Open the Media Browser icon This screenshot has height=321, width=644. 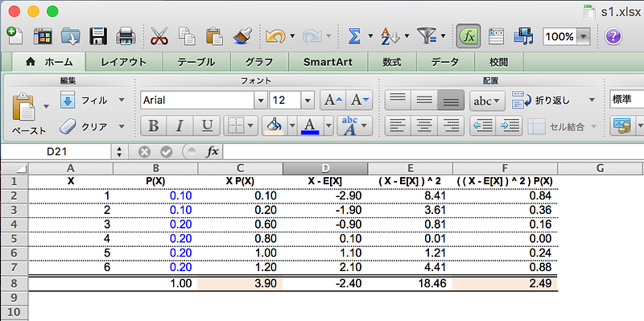click(524, 36)
